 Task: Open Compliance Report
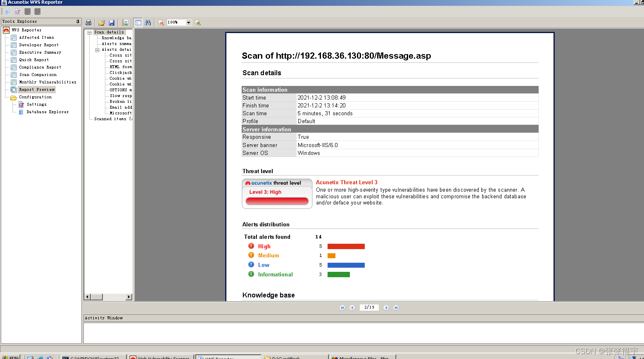[40, 67]
